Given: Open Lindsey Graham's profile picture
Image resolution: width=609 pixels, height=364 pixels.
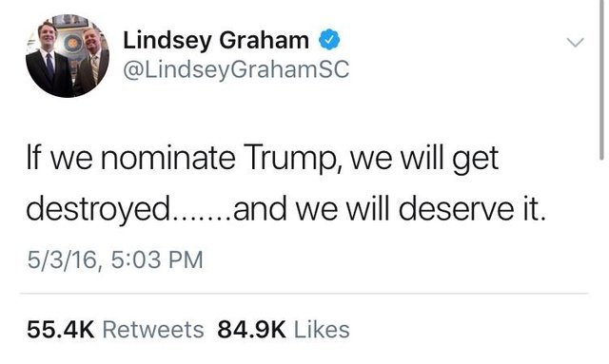Looking at the screenshot, I should tap(68, 55).
